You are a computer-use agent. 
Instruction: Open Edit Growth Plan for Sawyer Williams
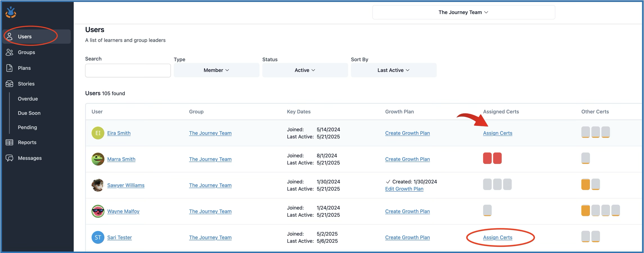[404, 189]
